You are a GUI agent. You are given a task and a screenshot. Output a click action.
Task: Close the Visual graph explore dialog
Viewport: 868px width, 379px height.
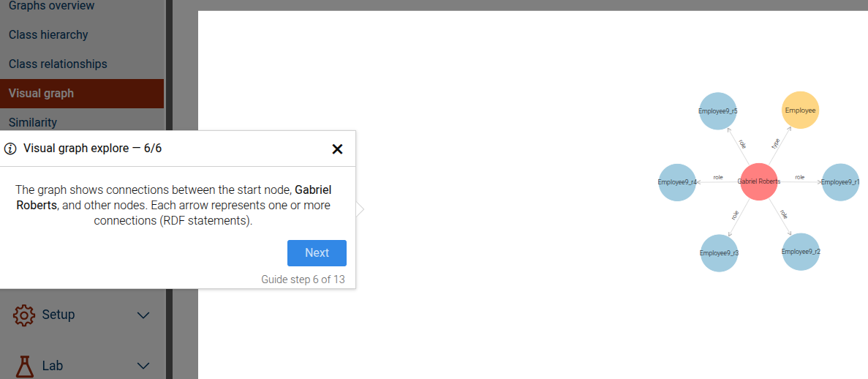[337, 149]
